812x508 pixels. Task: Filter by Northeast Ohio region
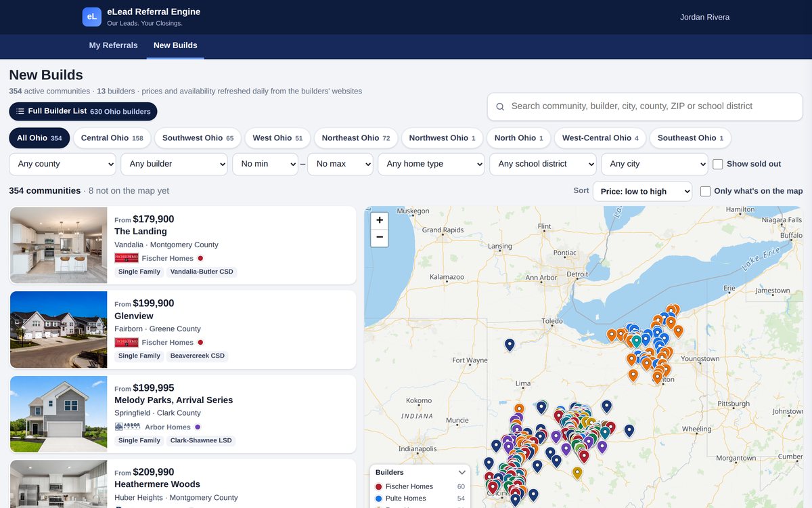[356, 137]
